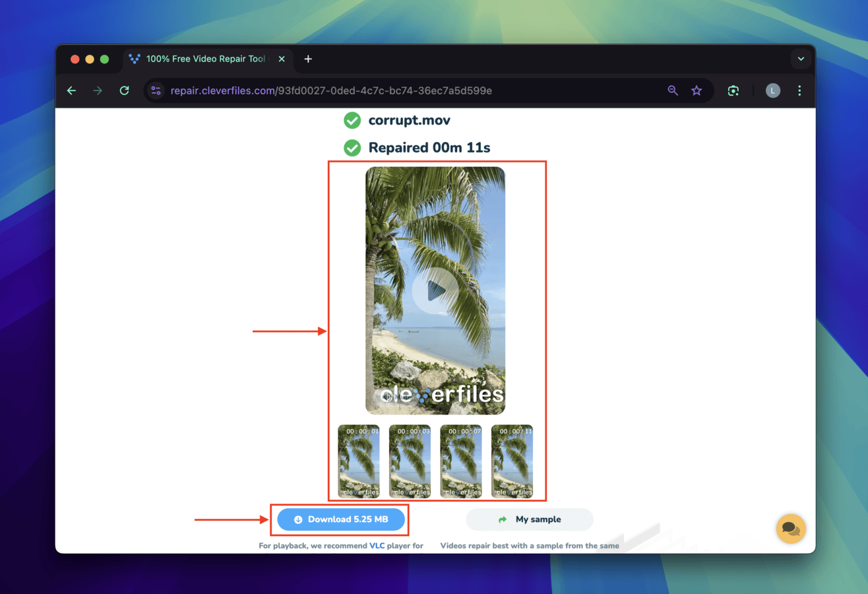This screenshot has height=594, width=868.
Task: Follow the VLC player link
Action: tap(377, 546)
